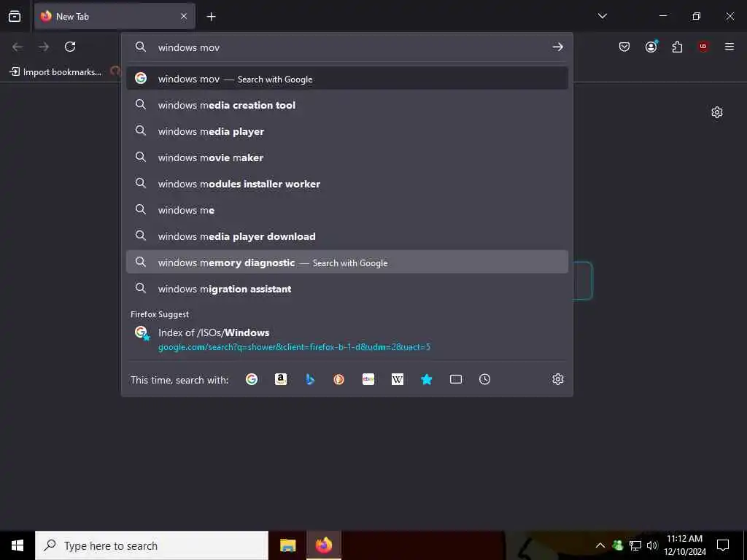Image resolution: width=747 pixels, height=560 pixels.
Task: Select 'windows mov — Search with Google' result
Action: click(x=347, y=79)
